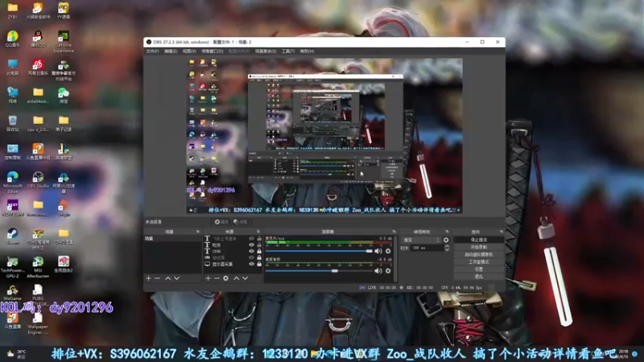Image resolution: width=644 pixels, height=362 pixels.
Task: Click the audio mixer vertical scrollbar
Action: (395, 258)
